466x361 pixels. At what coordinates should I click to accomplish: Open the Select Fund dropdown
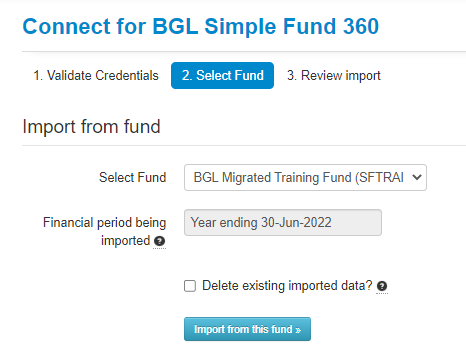pos(305,177)
